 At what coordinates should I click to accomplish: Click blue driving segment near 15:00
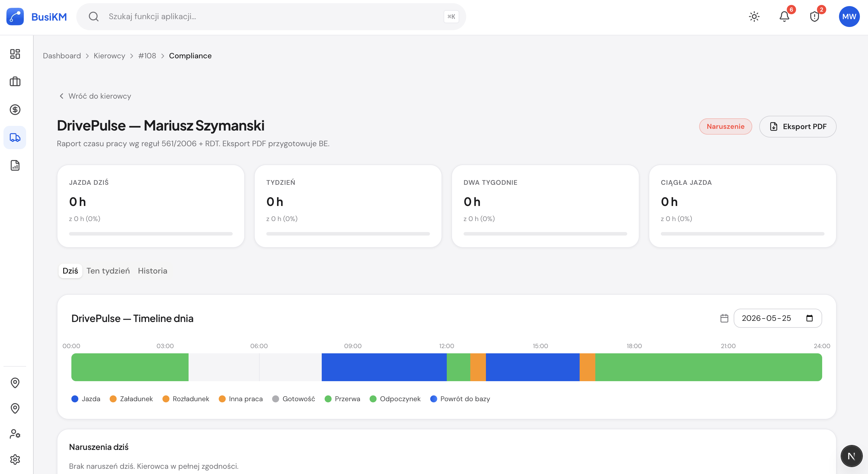point(532,367)
